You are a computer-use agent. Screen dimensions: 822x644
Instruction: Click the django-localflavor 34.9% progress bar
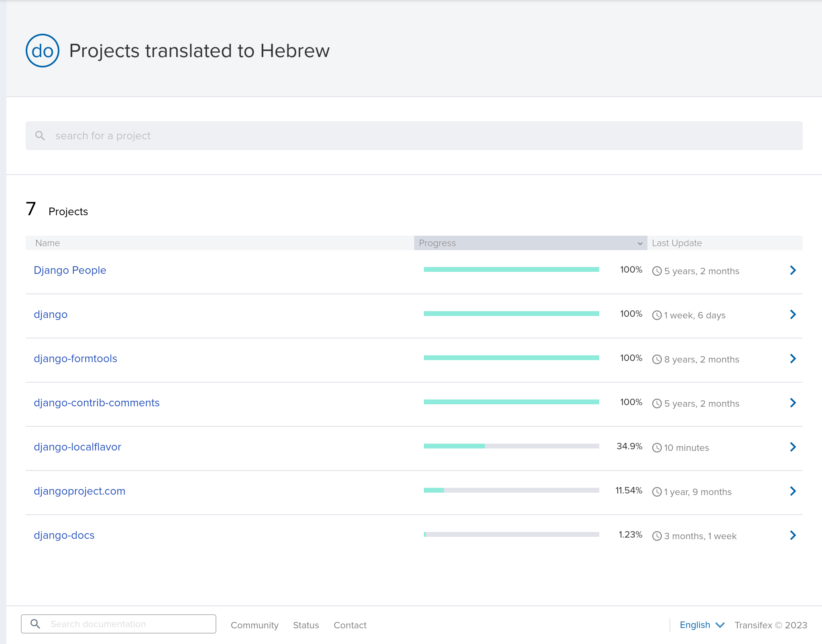tap(511, 446)
